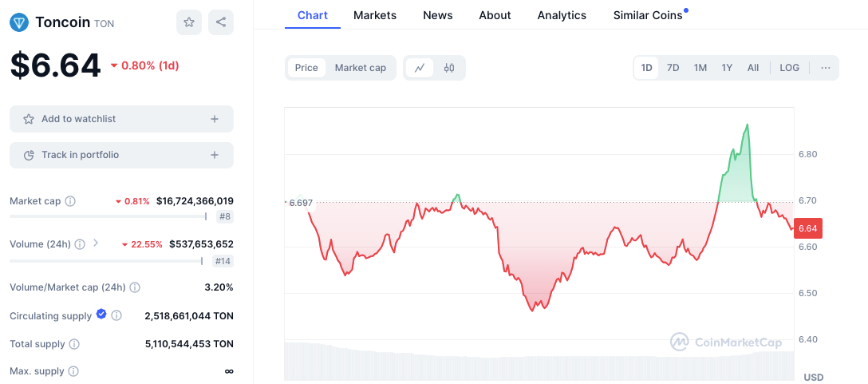Open the chart more options menu
The height and width of the screenshot is (384, 868).
tap(826, 68)
